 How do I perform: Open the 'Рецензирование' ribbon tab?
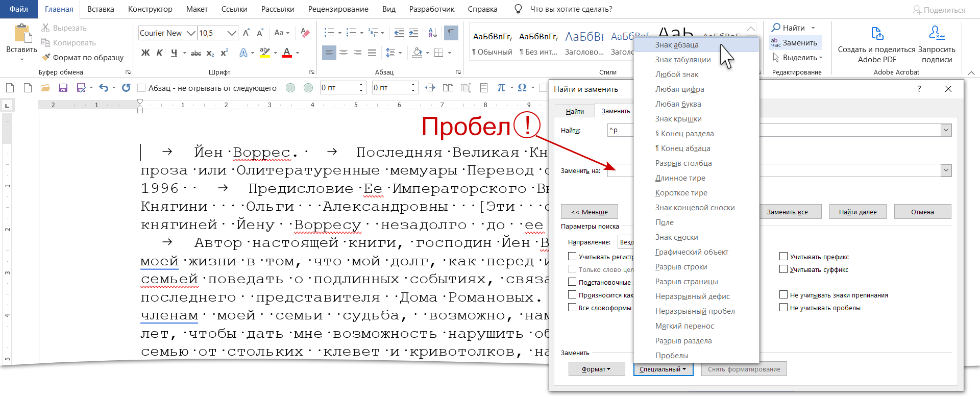[338, 9]
